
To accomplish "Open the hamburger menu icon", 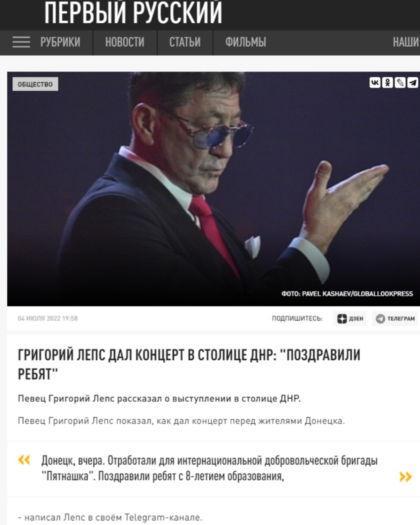I will click(x=21, y=42).
